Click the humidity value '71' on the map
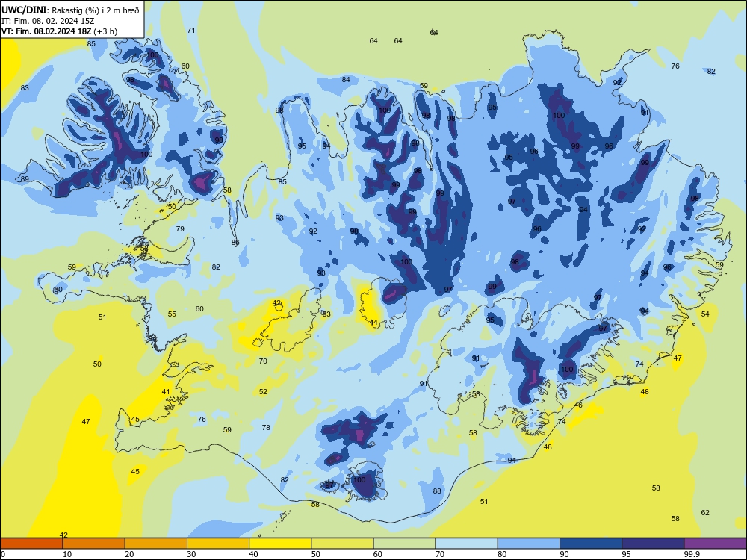The height and width of the screenshot is (560, 747). point(191,30)
